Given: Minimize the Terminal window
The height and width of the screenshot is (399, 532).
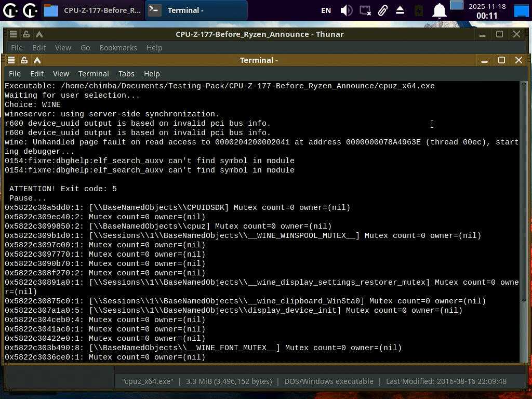Looking at the screenshot, I should click(x=484, y=60).
